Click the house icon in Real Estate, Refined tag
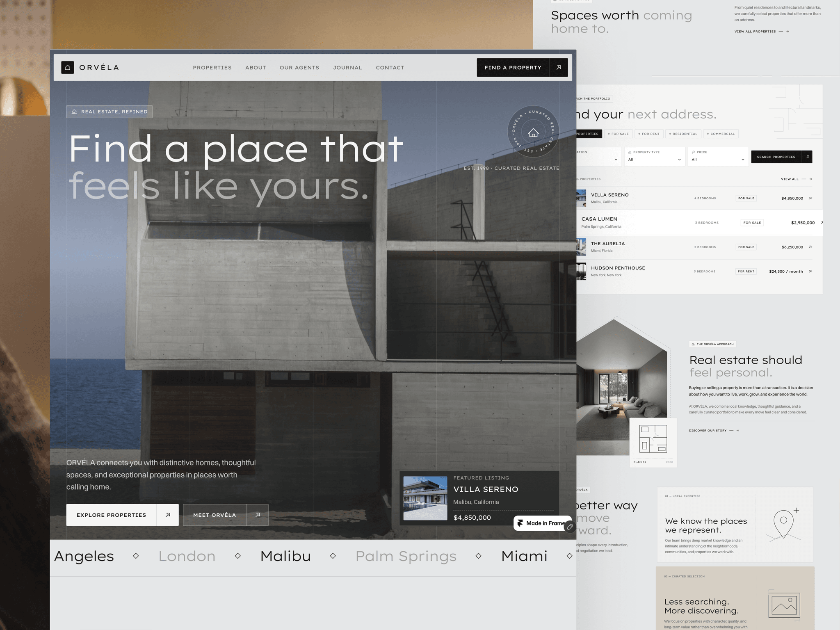 74,112
